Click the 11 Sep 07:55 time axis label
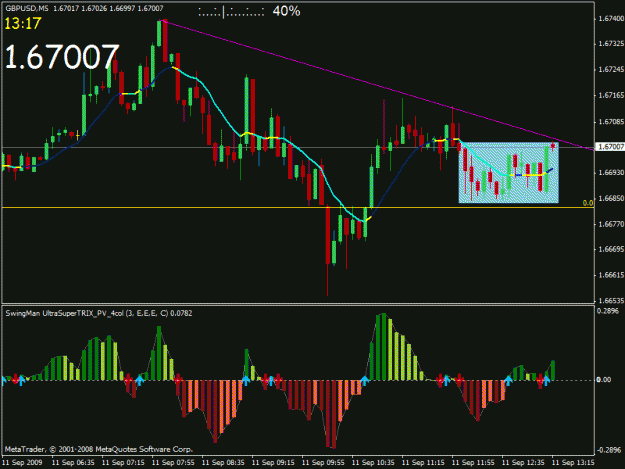This screenshot has width=625, height=469. 173,462
